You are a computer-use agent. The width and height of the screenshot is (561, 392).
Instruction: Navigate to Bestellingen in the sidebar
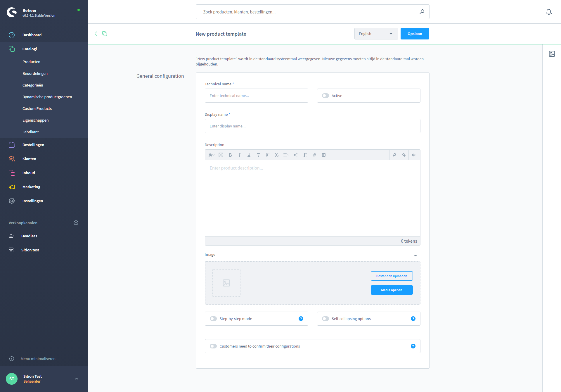point(33,145)
